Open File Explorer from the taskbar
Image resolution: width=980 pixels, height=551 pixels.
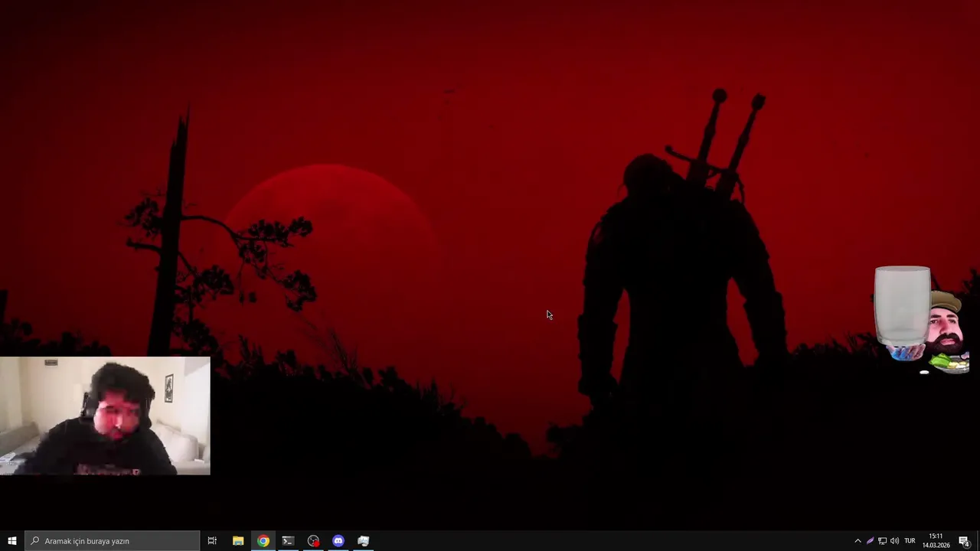[238, 541]
